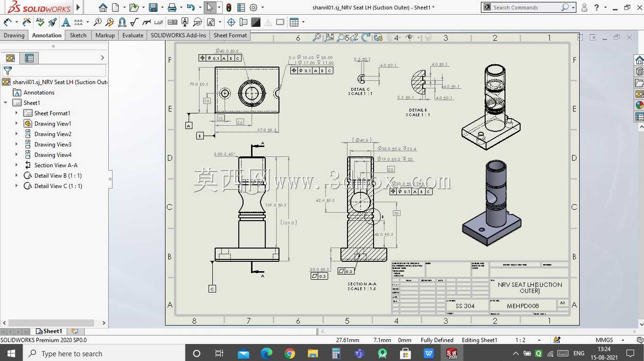Add a Balloon annotation
The width and height of the screenshot is (644, 361).
[x=97, y=22]
